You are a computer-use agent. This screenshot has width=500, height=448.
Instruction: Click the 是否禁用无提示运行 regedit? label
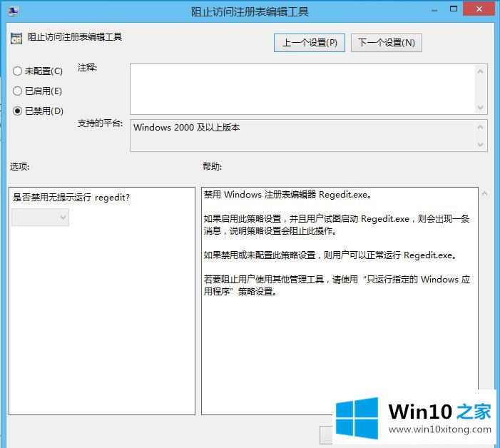(71, 198)
